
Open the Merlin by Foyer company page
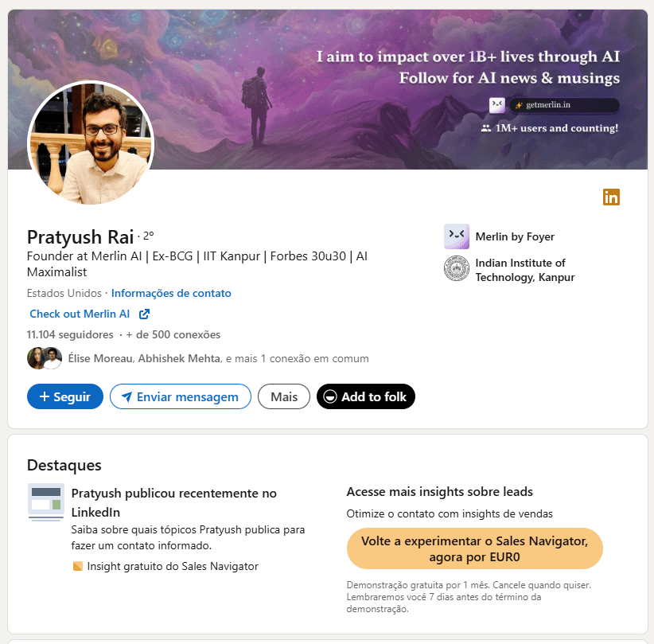[515, 236]
